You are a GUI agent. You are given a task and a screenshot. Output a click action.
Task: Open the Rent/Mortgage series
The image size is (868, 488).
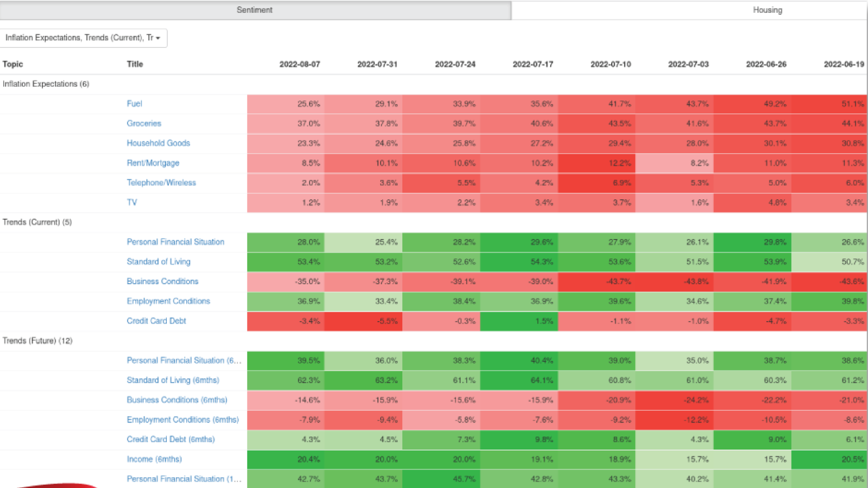pos(153,163)
